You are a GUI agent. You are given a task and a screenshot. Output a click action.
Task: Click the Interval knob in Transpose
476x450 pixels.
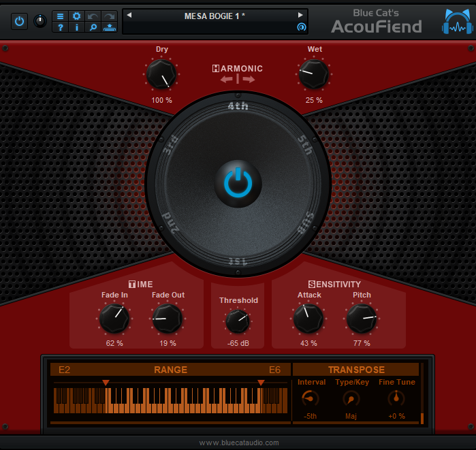[x=310, y=398]
